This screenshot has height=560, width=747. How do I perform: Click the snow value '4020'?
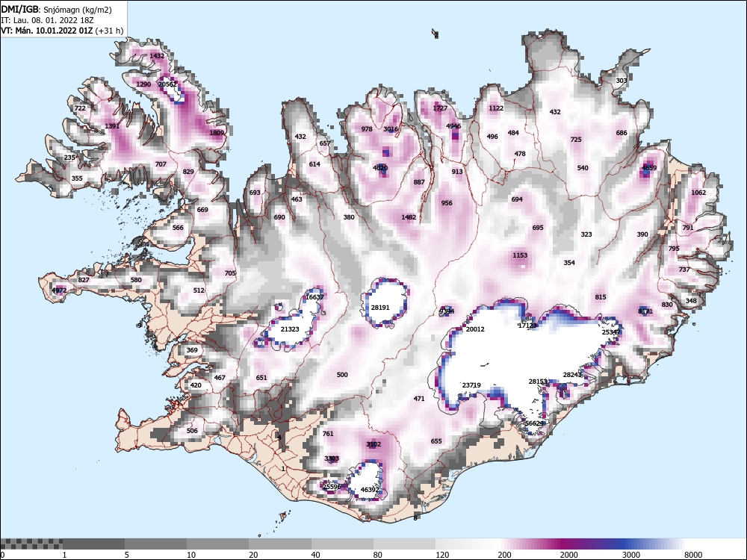(x=380, y=167)
